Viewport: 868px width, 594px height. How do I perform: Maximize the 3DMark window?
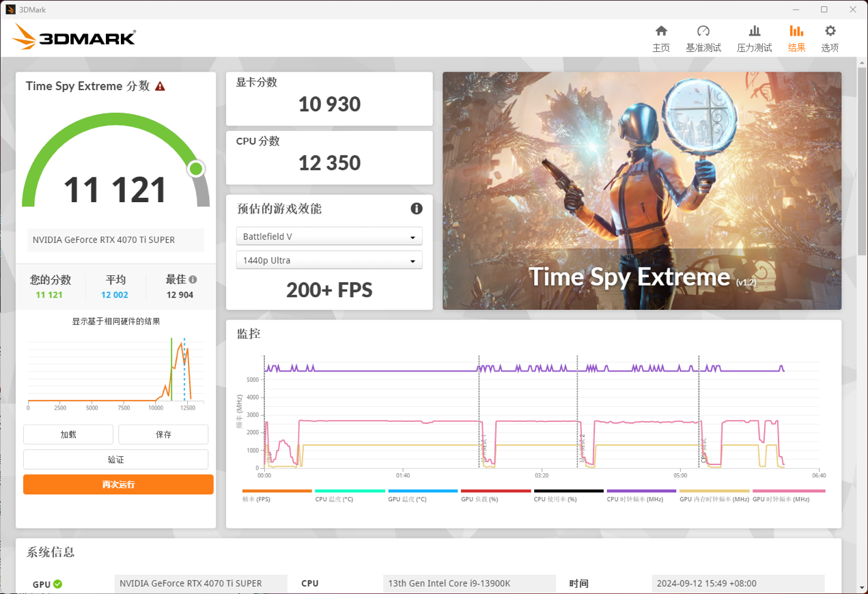[824, 10]
